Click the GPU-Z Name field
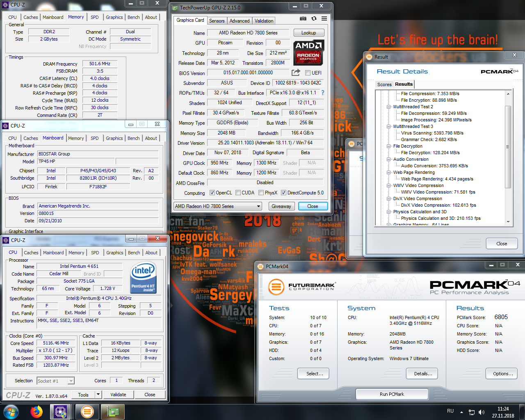525x420 pixels. (248, 33)
